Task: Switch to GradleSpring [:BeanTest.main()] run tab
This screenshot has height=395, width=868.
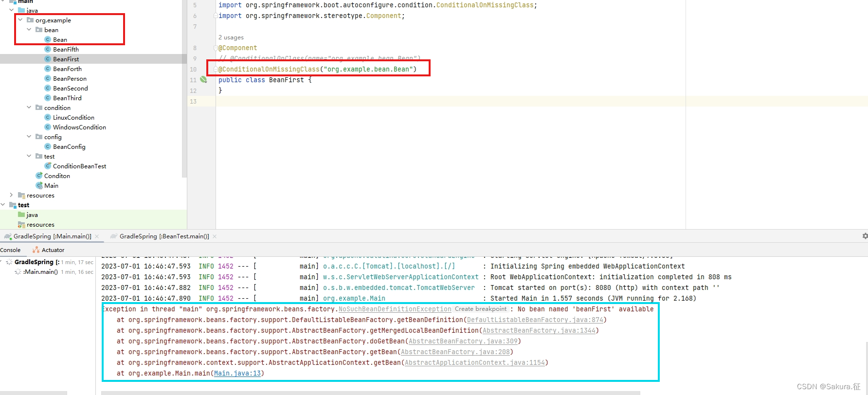Action: 164,236
